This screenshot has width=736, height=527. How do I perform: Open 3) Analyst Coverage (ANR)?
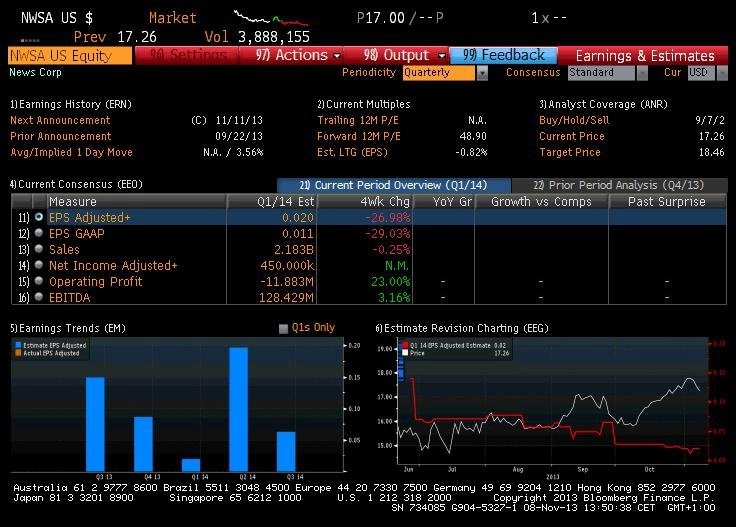603,104
